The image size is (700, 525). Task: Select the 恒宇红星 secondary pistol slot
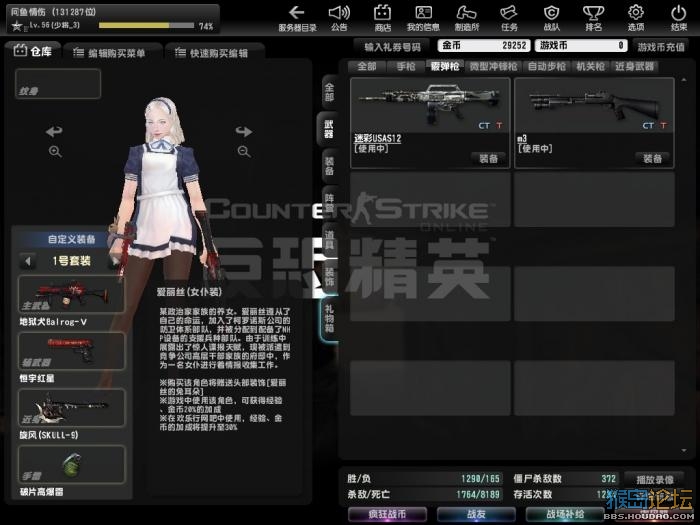[72, 351]
